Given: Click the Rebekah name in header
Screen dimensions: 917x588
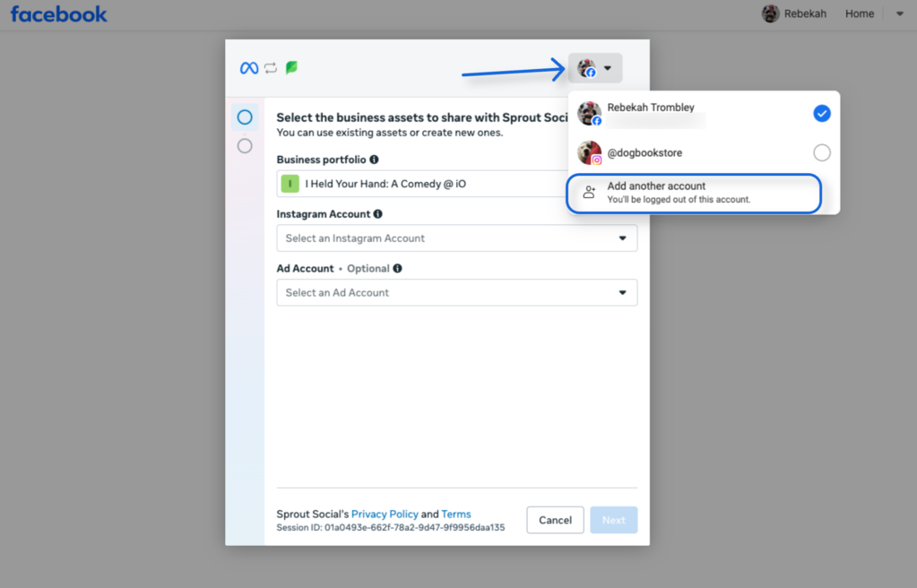Looking at the screenshot, I should (x=805, y=13).
